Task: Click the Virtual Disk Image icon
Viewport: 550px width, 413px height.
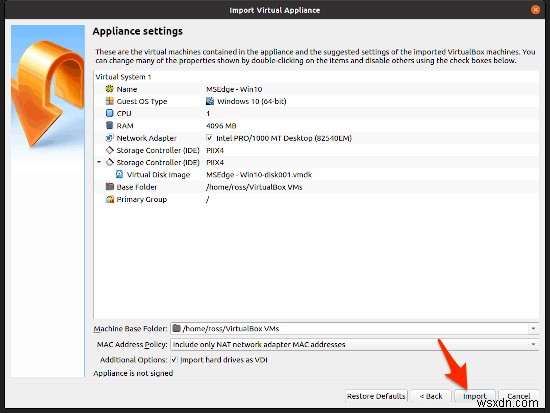Action: pyautogui.click(x=119, y=174)
